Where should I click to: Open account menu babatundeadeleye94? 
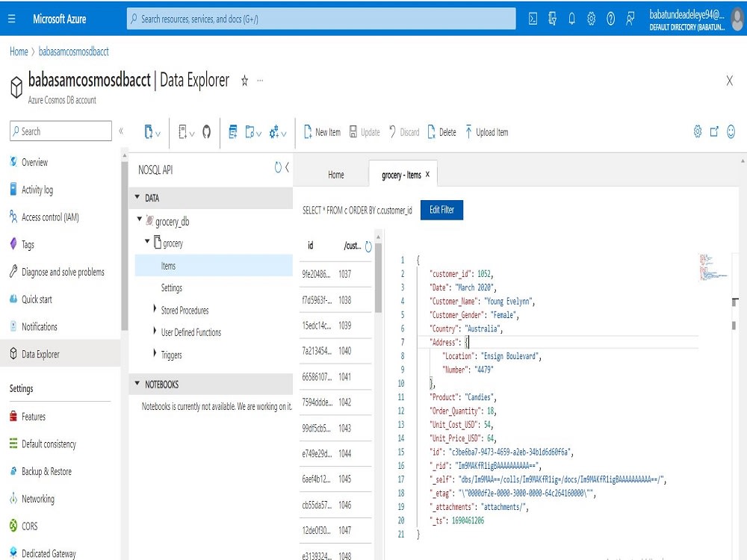696,19
